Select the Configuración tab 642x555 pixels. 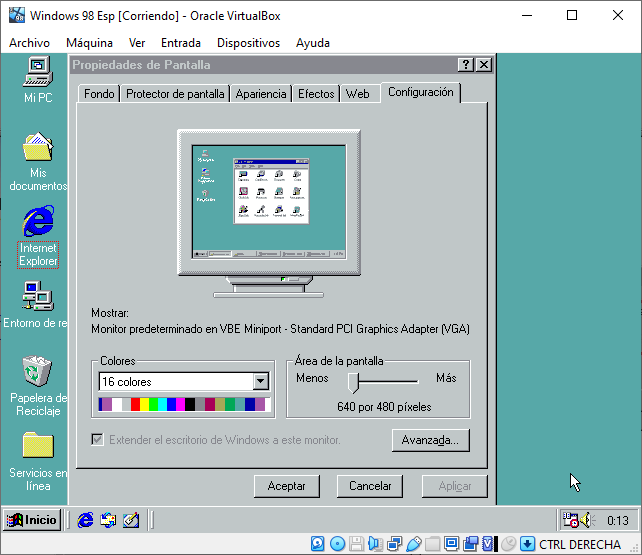420,92
